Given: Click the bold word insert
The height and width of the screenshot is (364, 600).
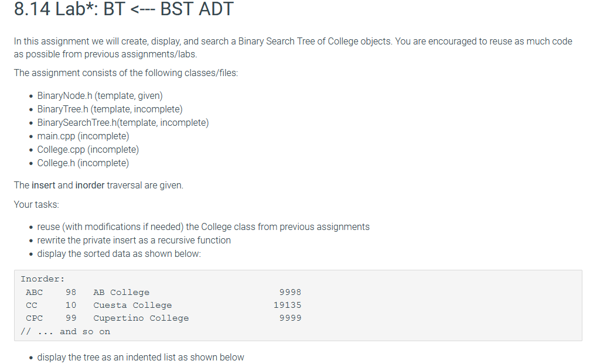Looking at the screenshot, I should click(x=43, y=185).
